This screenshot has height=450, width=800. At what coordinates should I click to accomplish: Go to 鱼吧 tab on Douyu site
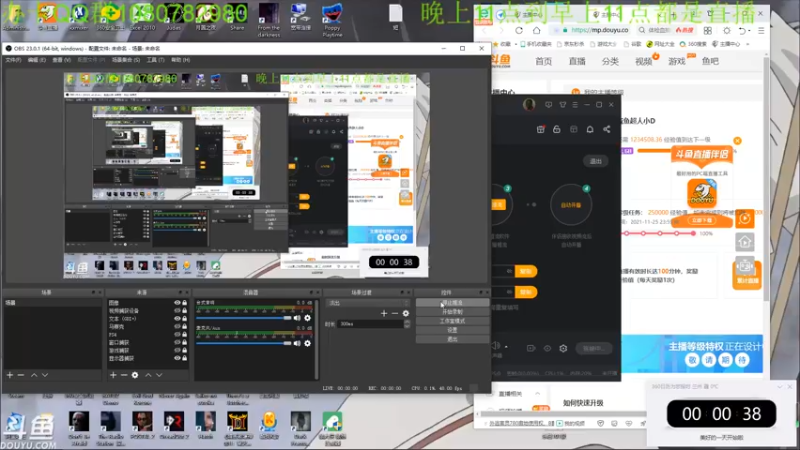[710, 61]
